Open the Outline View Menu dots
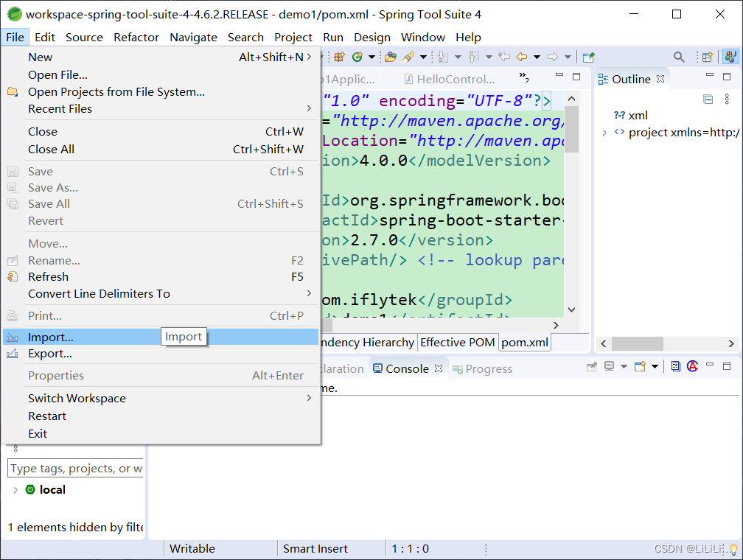The width and height of the screenshot is (743, 560). [727, 99]
